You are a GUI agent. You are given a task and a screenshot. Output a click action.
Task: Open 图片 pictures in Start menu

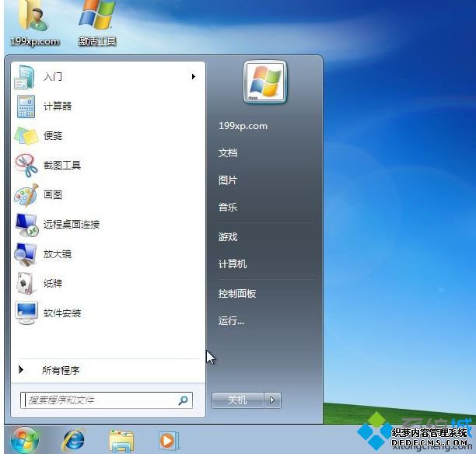point(228,180)
